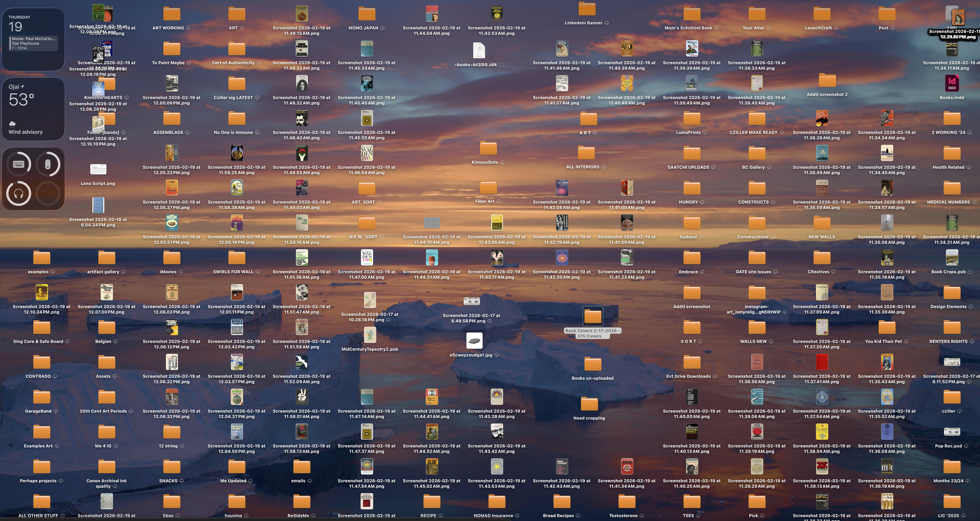Click the cloud icon next to LIC '2025
The image size is (980, 521).
tap(963, 516)
